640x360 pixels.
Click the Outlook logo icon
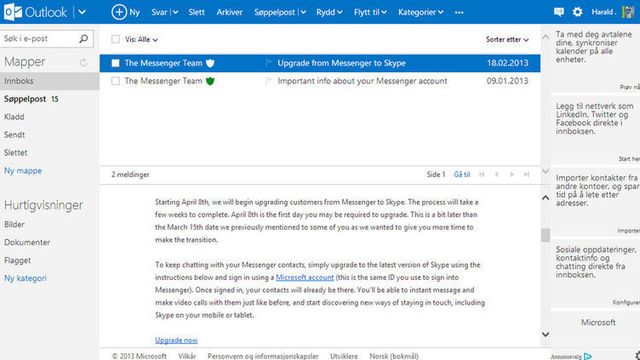[x=13, y=12]
